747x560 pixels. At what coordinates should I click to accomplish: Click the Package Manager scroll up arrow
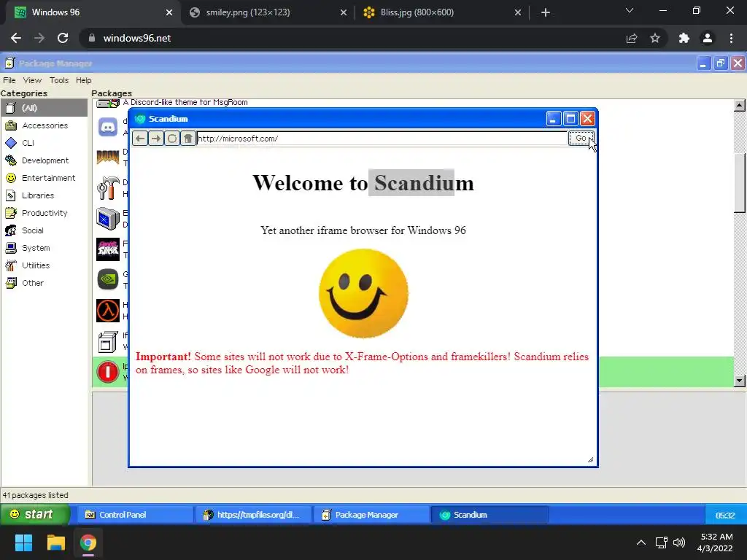pos(740,105)
